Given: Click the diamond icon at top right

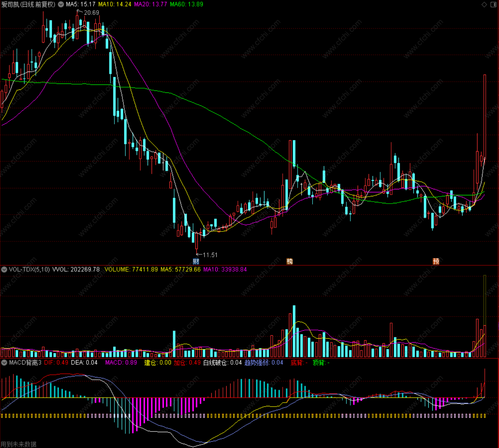Looking at the screenshot, I should click(484, 4).
